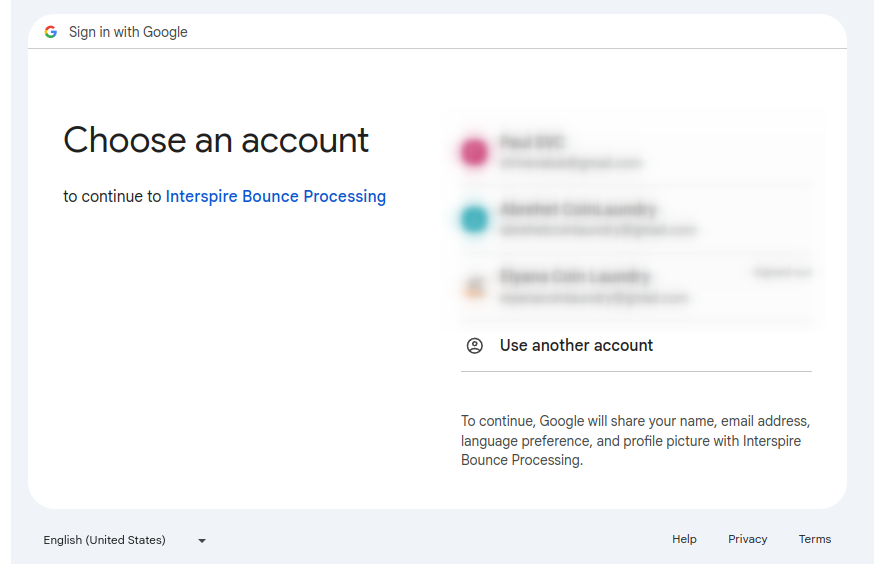
Task: Click the teal account avatar
Action: (474, 219)
